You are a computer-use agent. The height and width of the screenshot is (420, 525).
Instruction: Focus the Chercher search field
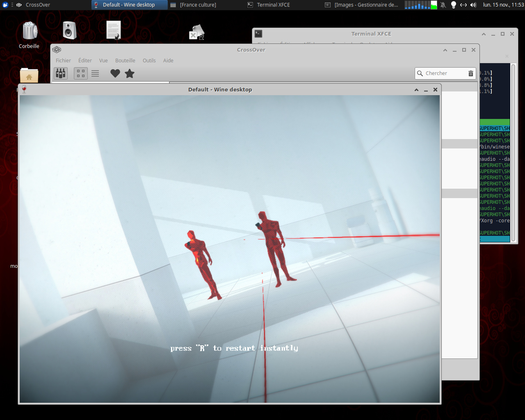pyautogui.click(x=445, y=73)
